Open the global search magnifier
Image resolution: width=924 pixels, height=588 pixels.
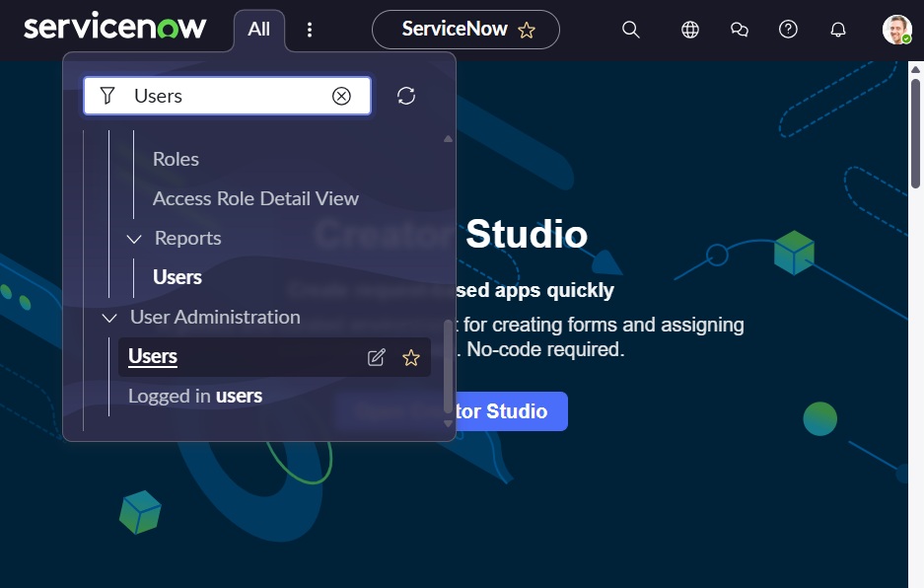coord(630,30)
